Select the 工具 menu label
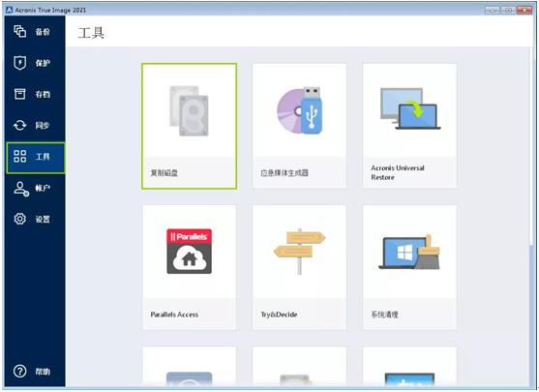539x392 pixels. coord(43,157)
